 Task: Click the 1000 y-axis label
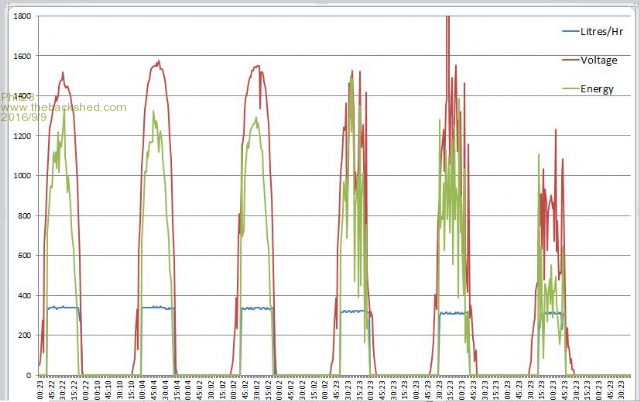coord(18,176)
